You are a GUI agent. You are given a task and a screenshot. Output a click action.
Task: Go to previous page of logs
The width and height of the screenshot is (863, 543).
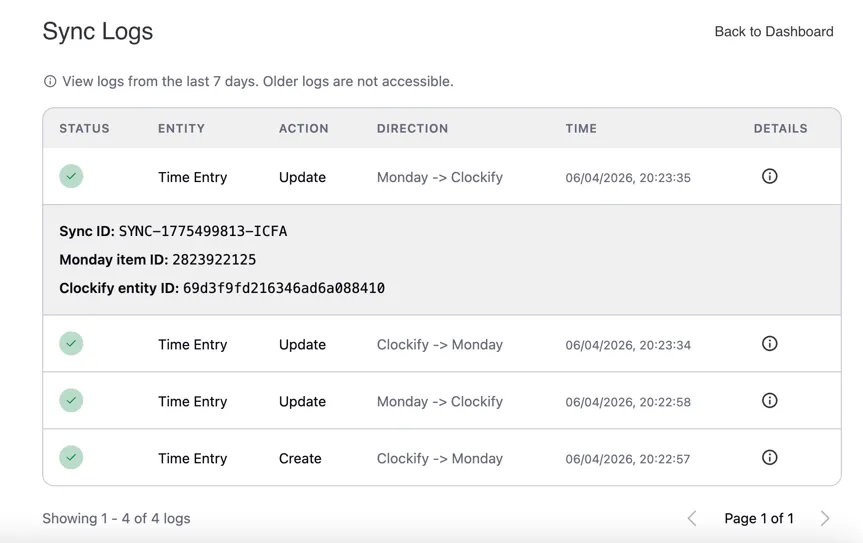(x=692, y=518)
